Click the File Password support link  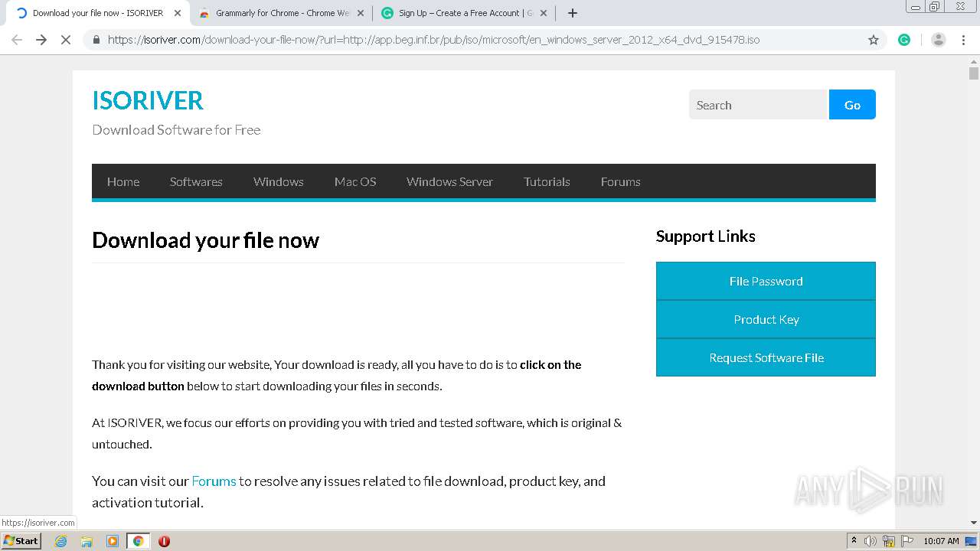(x=766, y=281)
